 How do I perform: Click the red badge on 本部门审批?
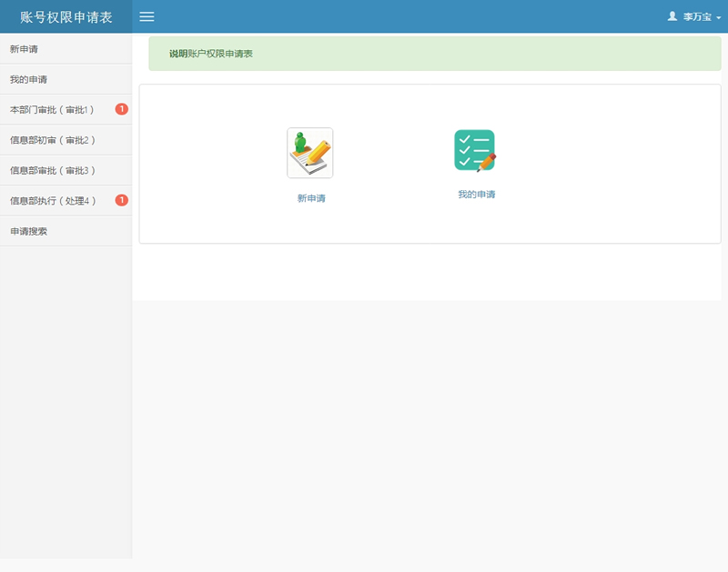point(122,109)
